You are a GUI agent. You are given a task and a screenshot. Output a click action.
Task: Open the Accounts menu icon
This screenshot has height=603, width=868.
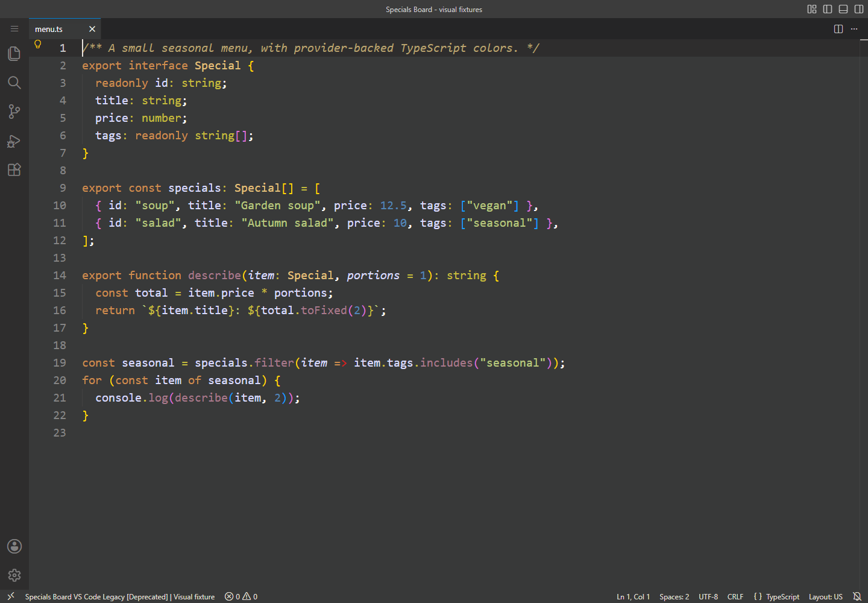[x=14, y=546]
